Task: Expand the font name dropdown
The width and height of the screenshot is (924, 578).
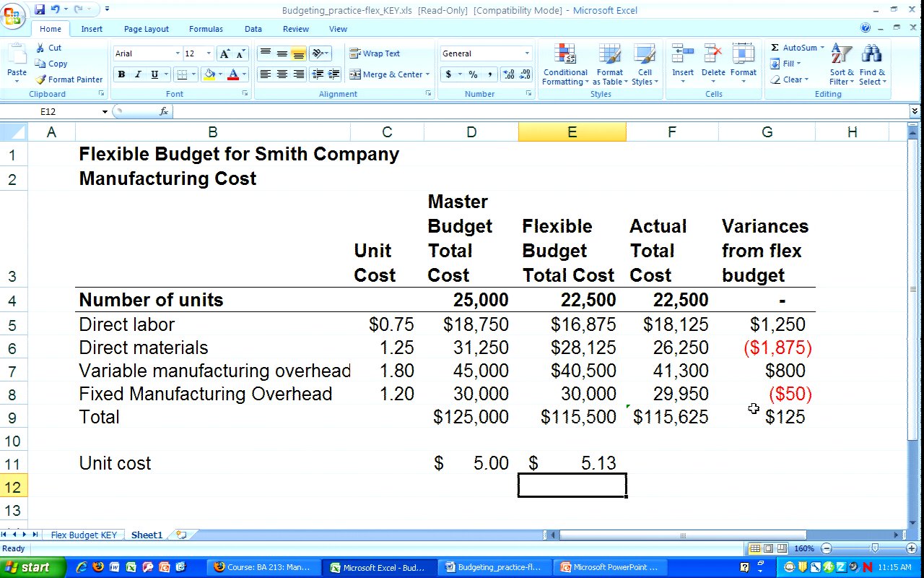Action: 178,53
